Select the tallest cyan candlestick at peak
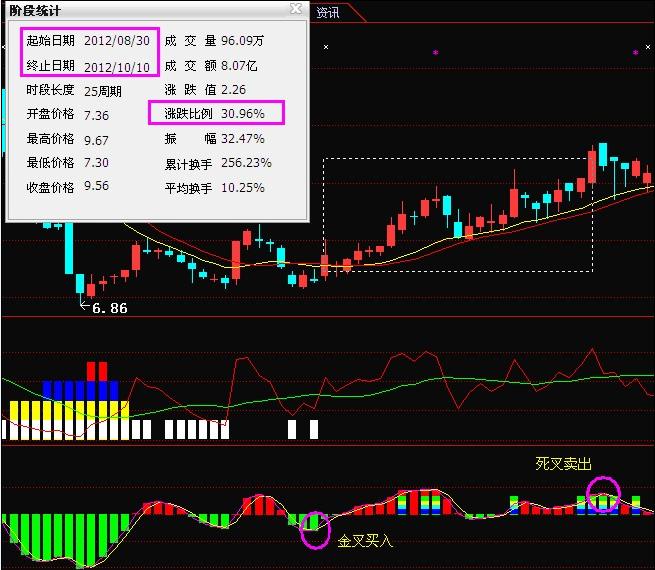This screenshot has height=570, width=655. [x=603, y=155]
